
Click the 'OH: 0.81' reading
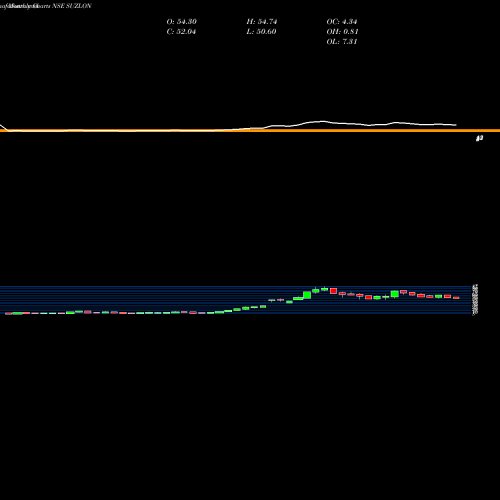pos(342,32)
